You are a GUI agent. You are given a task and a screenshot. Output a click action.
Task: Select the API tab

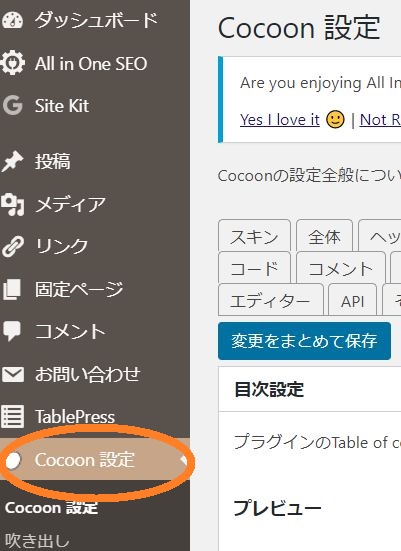(353, 300)
